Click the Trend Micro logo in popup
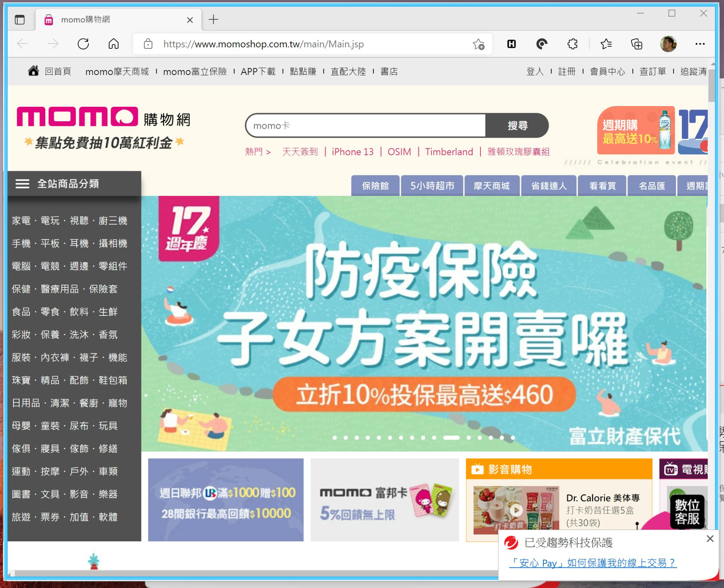Screen dimensions: 724x588 (511, 543)
